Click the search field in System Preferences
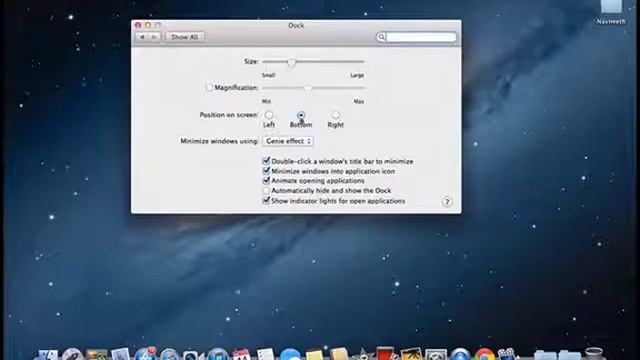This screenshot has height=360, width=640. point(416,37)
